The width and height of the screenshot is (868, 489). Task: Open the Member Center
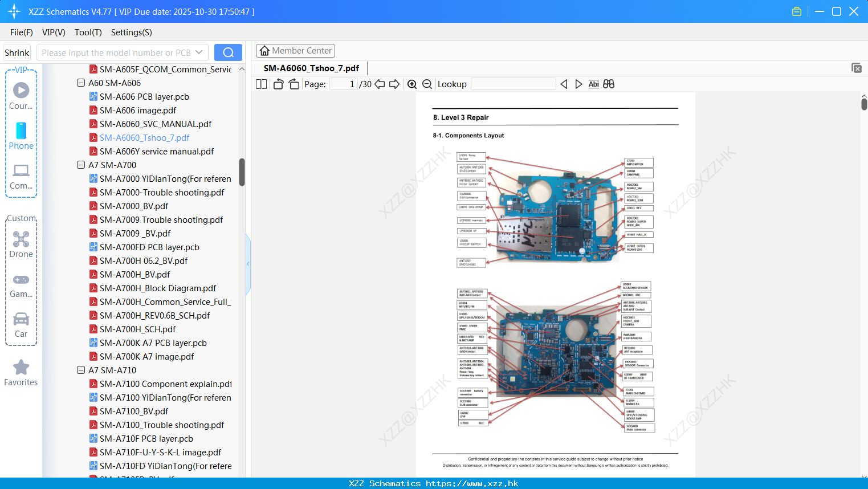click(295, 51)
